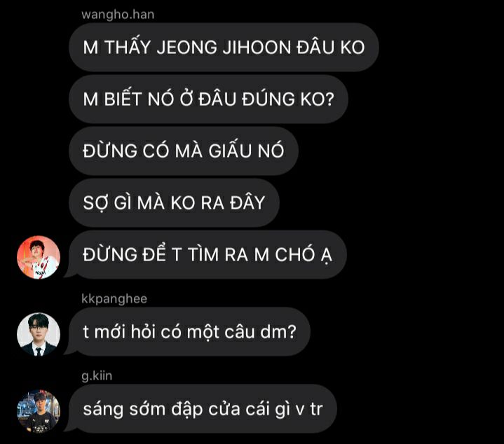504x444 pixels.
Task: Select the message 'M BIẾT NÓ Ở ĐÂU ĐÚNG KO?'
Action: pos(209,99)
